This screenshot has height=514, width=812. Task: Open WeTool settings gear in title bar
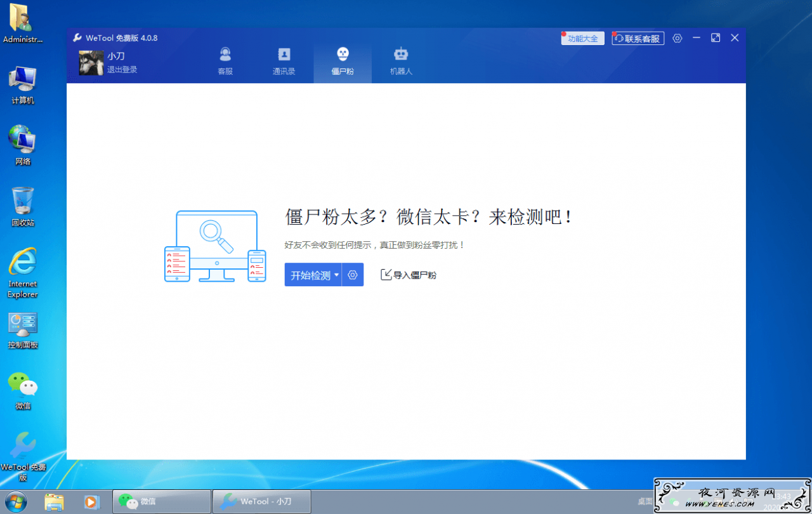(x=678, y=38)
